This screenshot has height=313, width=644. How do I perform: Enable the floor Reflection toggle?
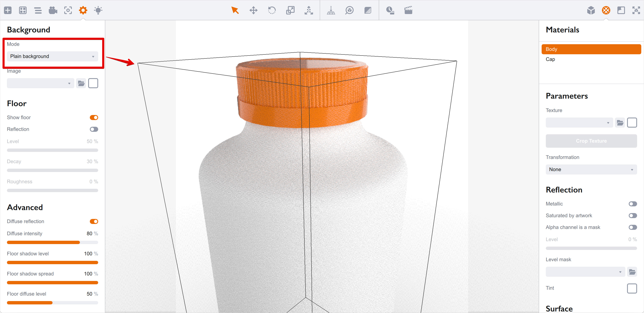point(94,129)
